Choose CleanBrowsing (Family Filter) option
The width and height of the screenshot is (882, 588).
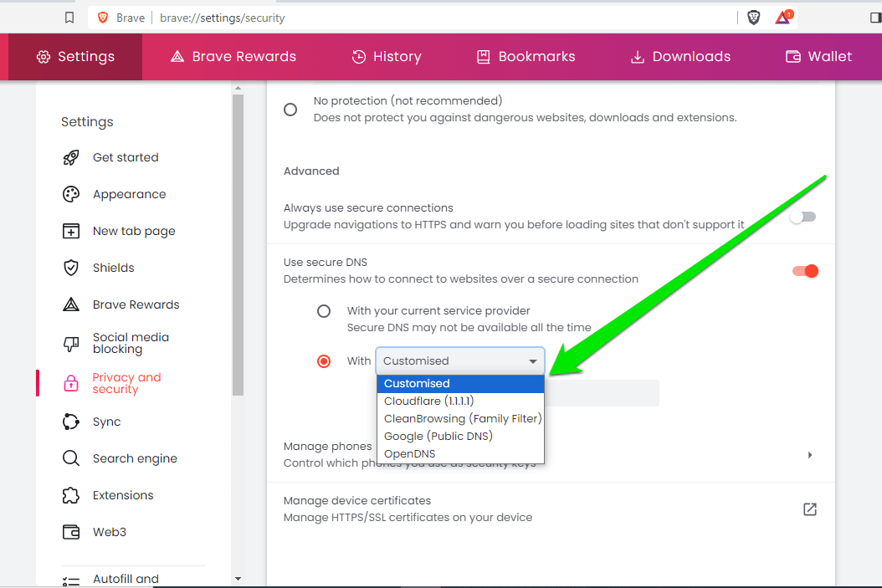[461, 419]
